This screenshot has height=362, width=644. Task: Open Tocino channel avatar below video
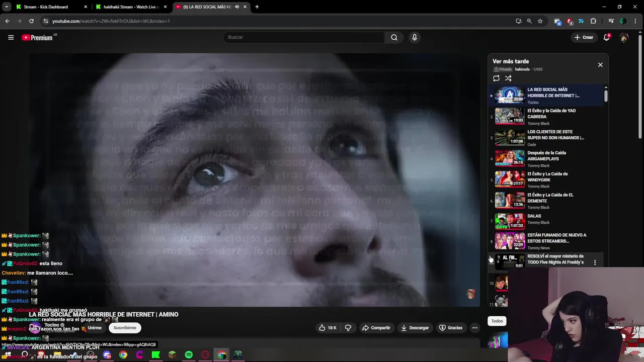click(x=34, y=328)
